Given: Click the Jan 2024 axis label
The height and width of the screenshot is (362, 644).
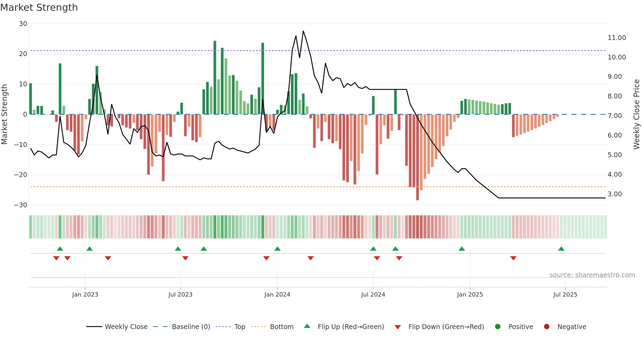Looking at the screenshot, I should coord(277,294).
